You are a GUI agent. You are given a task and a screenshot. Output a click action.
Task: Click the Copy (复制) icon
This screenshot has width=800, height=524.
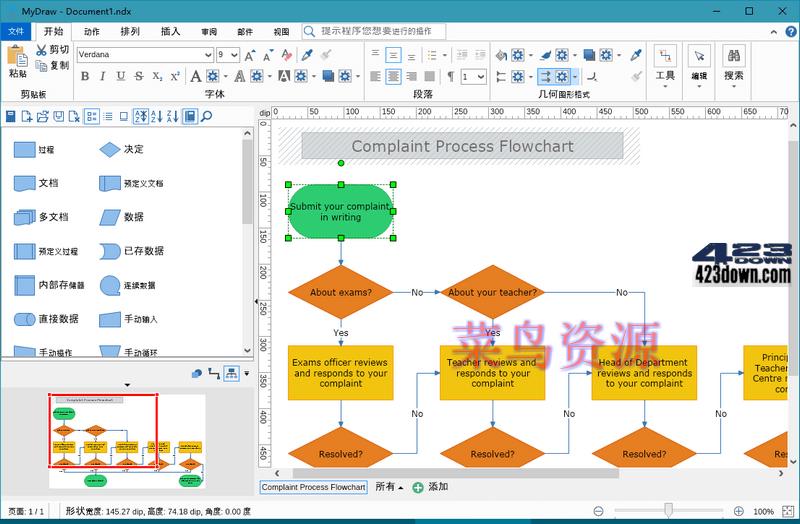(42, 65)
